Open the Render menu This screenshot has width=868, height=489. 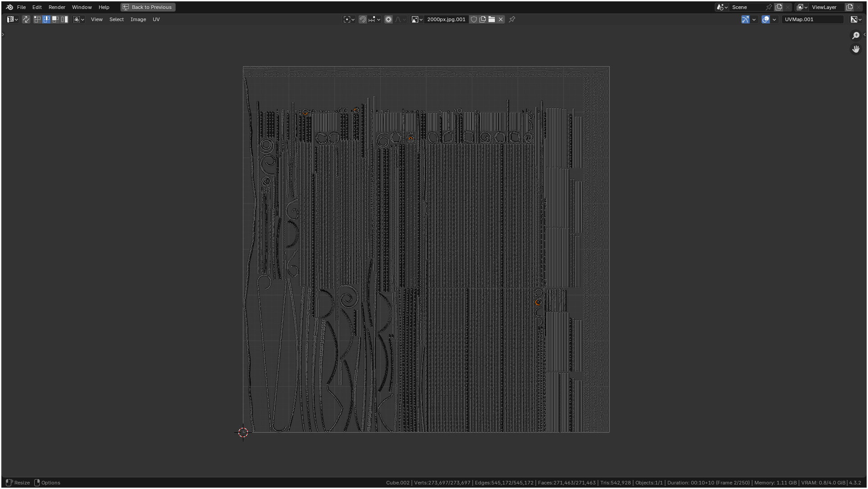(x=57, y=7)
